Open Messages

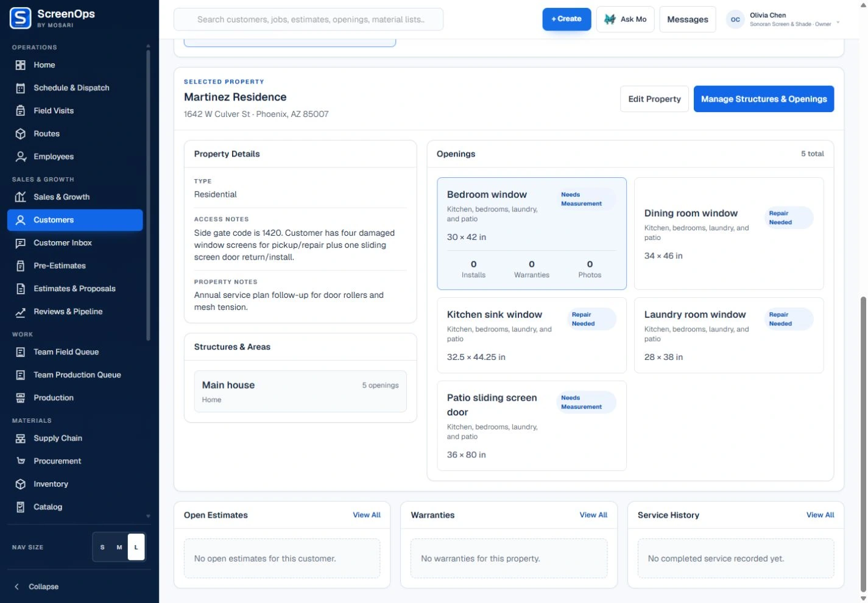(688, 19)
